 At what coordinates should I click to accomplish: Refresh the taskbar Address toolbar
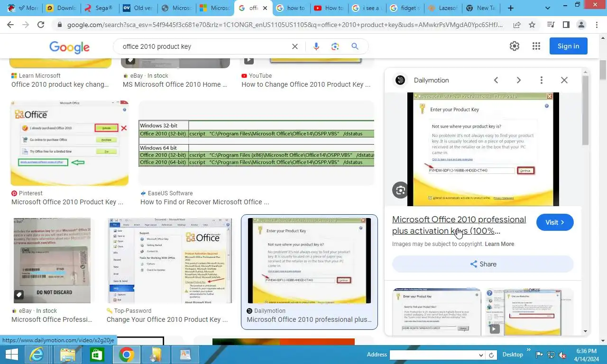(491, 355)
